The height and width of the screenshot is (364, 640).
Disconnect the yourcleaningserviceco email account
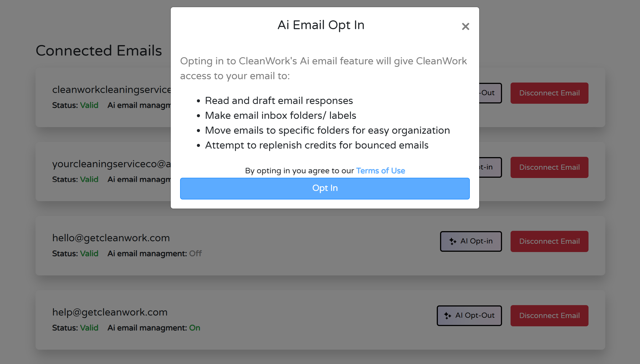pyautogui.click(x=549, y=167)
